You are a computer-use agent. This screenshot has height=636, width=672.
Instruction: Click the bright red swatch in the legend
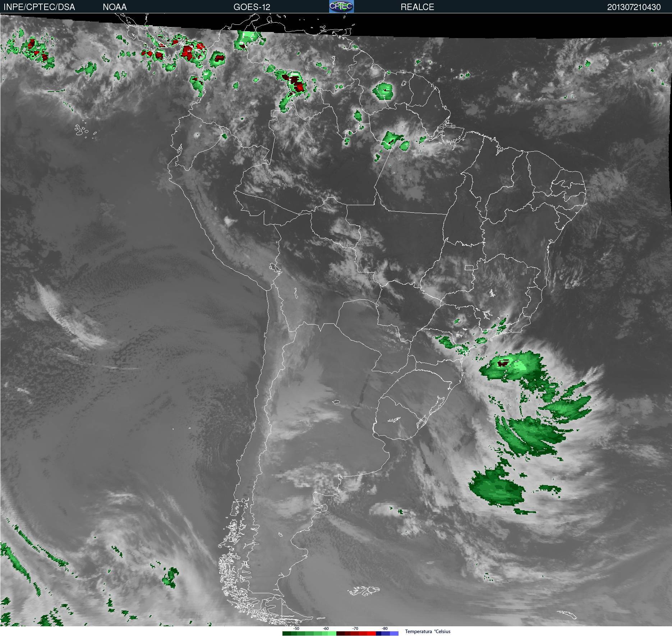pos(372,633)
